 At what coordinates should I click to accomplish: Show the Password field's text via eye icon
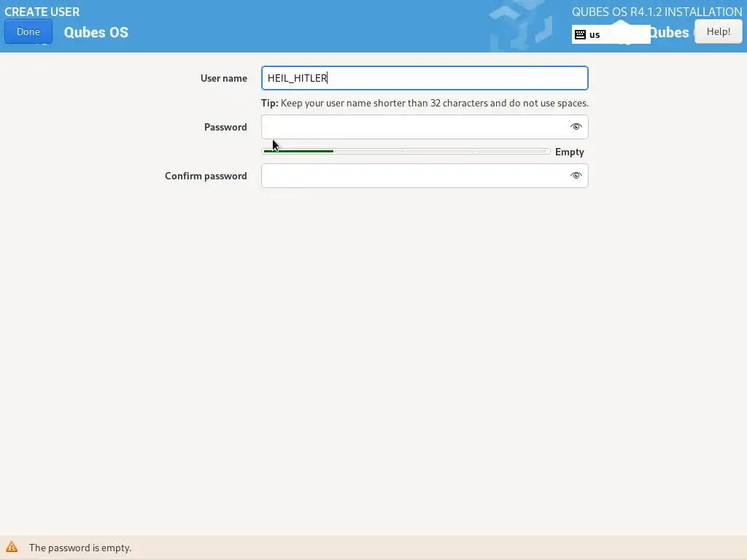click(x=576, y=127)
